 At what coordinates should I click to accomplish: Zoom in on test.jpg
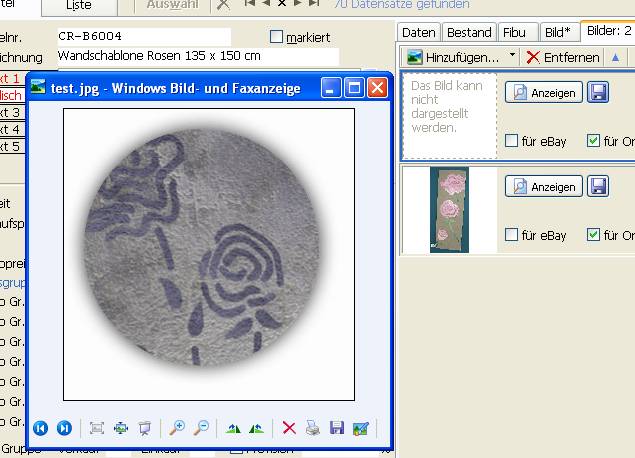[177, 428]
